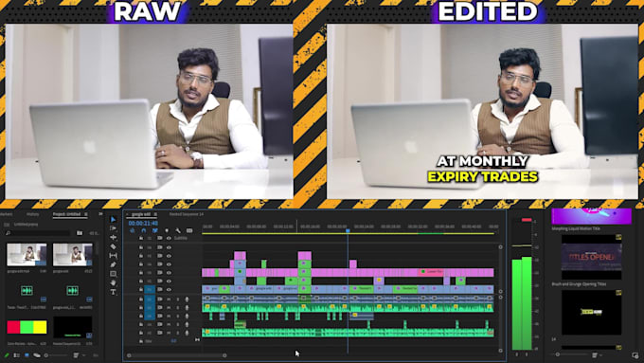Select the Ripple Edit tool
Image resolution: width=644 pixels, height=363 pixels.
[x=114, y=238]
